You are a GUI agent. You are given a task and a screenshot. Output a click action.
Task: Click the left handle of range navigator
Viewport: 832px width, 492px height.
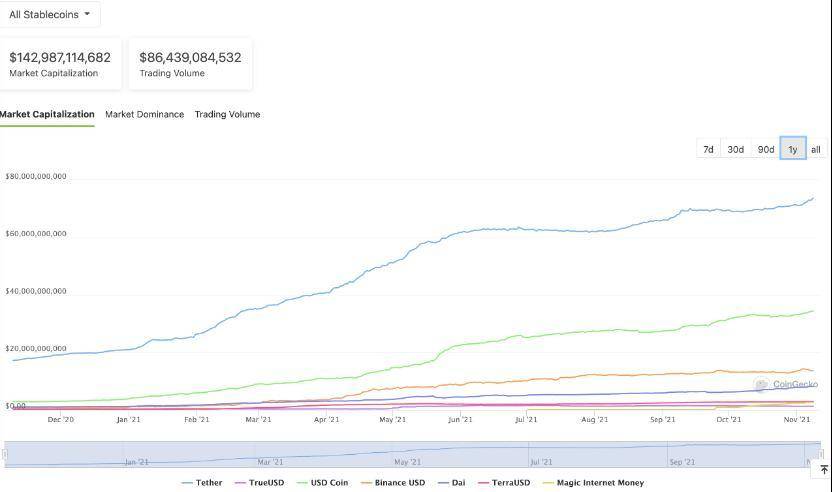[5, 454]
